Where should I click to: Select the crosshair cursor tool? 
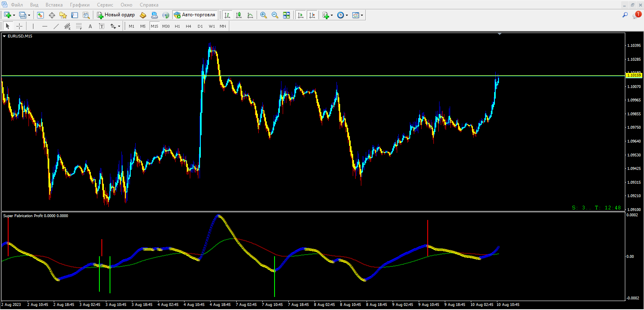click(x=19, y=26)
